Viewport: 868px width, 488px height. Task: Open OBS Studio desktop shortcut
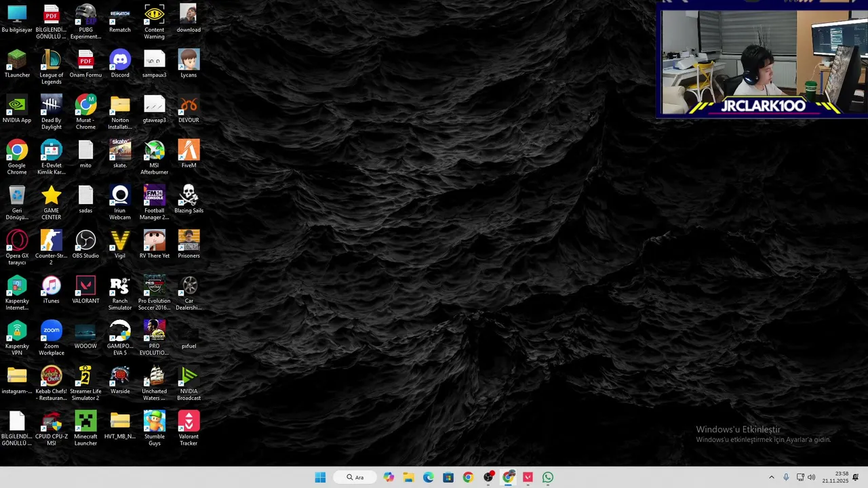(85, 245)
